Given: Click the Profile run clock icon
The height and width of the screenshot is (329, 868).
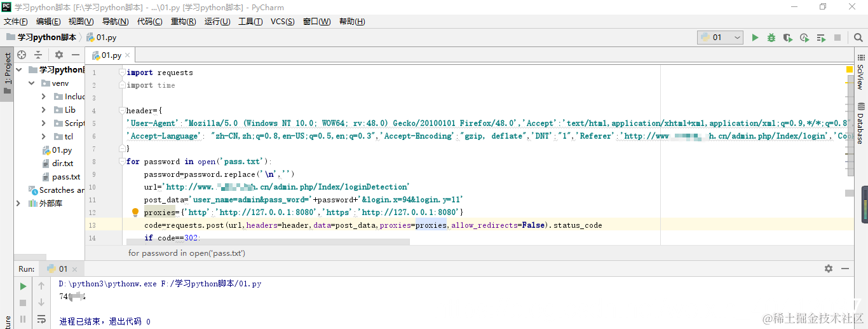Looking at the screenshot, I should tap(804, 38).
